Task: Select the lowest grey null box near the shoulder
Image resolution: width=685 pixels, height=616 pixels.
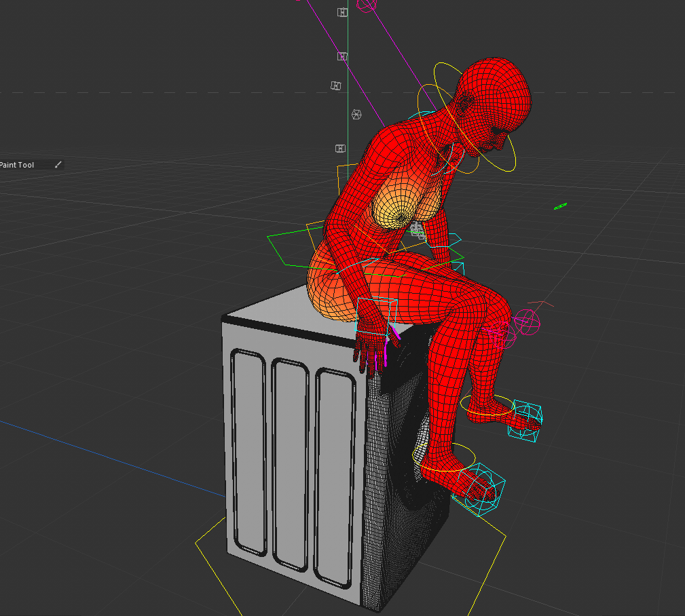Action: click(340, 149)
